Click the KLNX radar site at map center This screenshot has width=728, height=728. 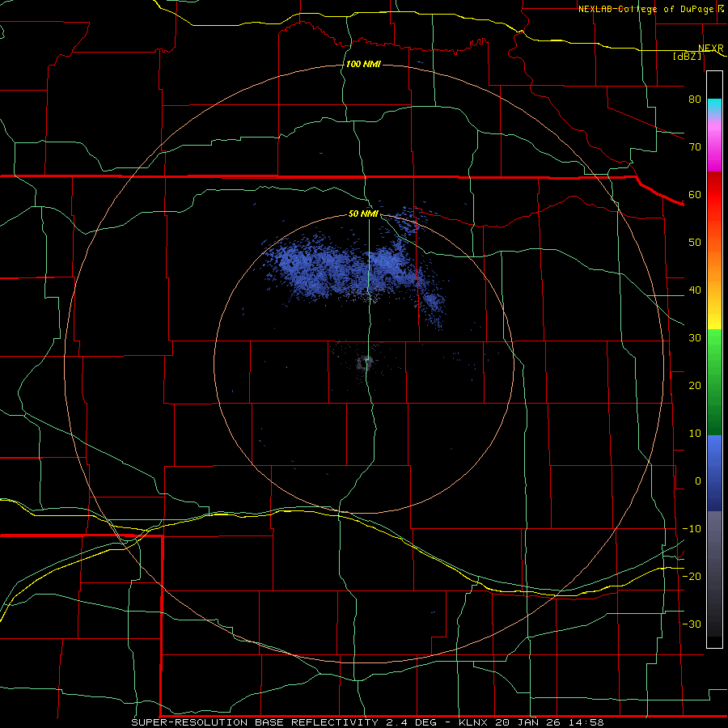click(x=366, y=362)
